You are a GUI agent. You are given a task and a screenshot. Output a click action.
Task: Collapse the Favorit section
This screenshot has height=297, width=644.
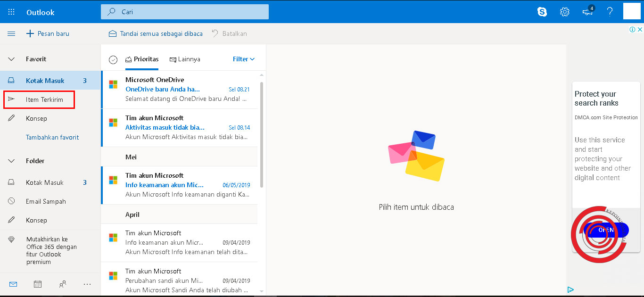pyautogui.click(x=11, y=59)
